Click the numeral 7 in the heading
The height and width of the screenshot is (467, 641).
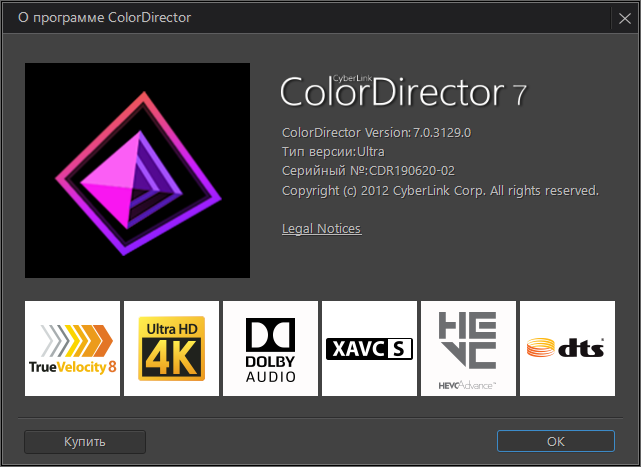click(x=519, y=96)
